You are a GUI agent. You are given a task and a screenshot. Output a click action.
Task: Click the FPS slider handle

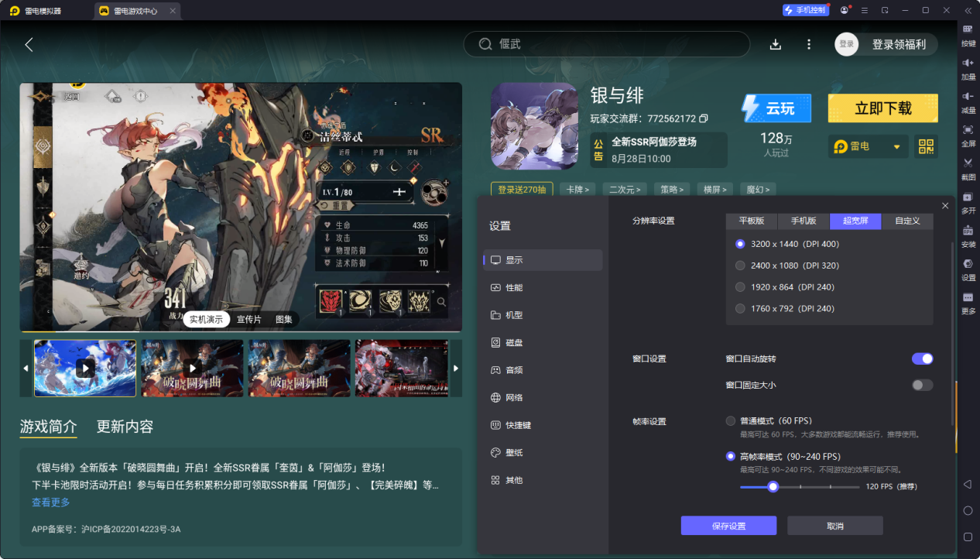pos(773,486)
